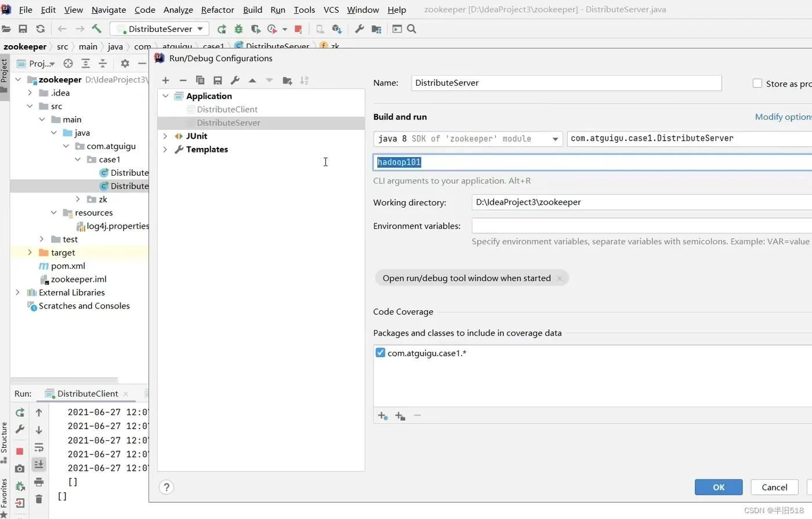812x519 pixels.
Task: Edit templates wrench icon in dialog toolbar
Action: [x=235, y=81]
